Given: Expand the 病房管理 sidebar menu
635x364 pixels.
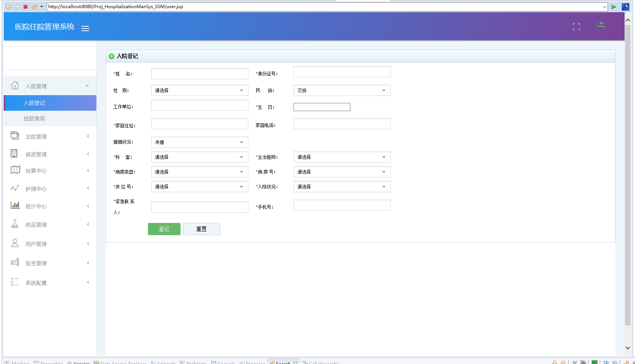Looking at the screenshot, I should (50, 154).
